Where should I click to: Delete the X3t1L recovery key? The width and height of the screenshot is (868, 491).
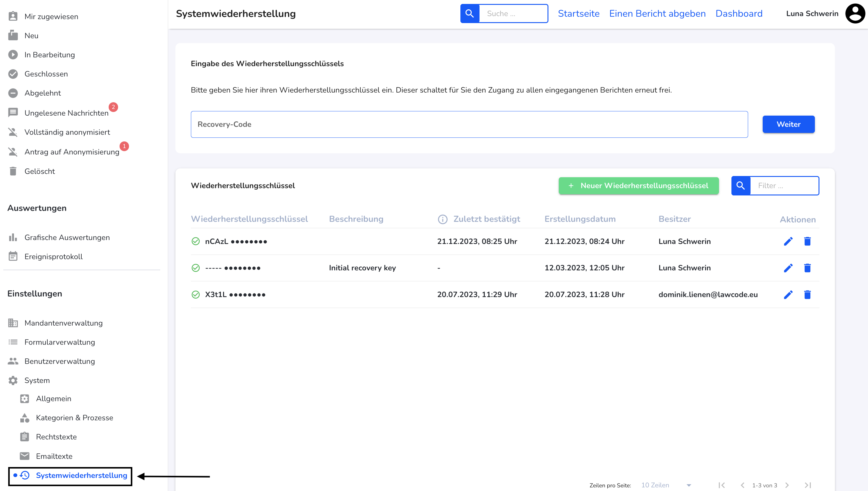(x=807, y=295)
